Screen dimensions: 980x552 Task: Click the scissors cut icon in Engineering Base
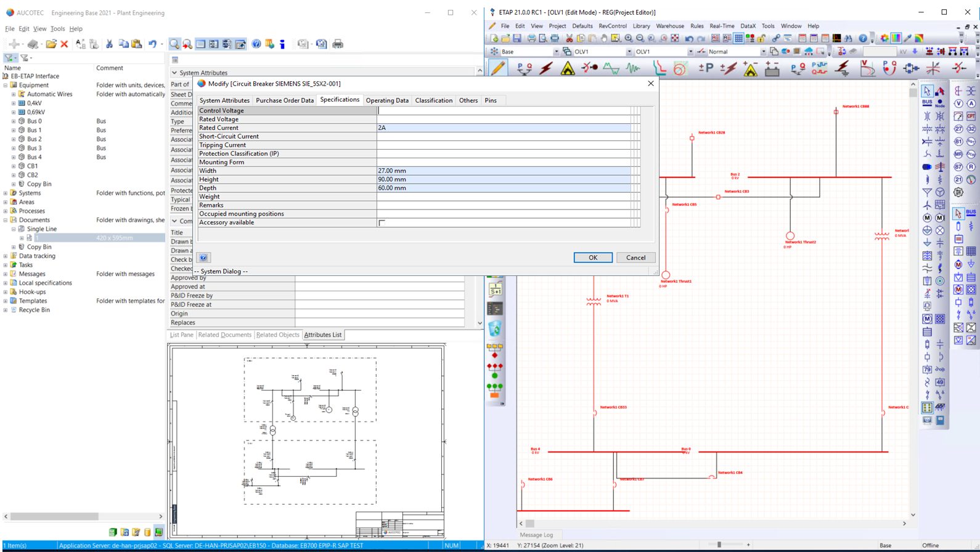coord(109,44)
